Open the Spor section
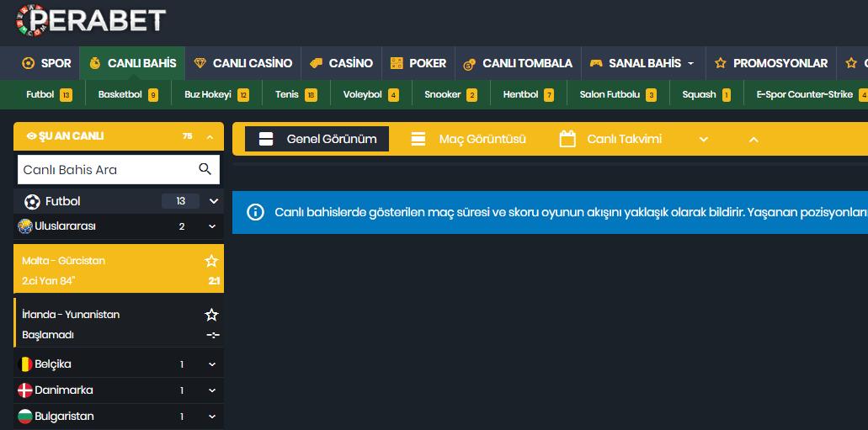This screenshot has width=868, height=430. (x=46, y=63)
